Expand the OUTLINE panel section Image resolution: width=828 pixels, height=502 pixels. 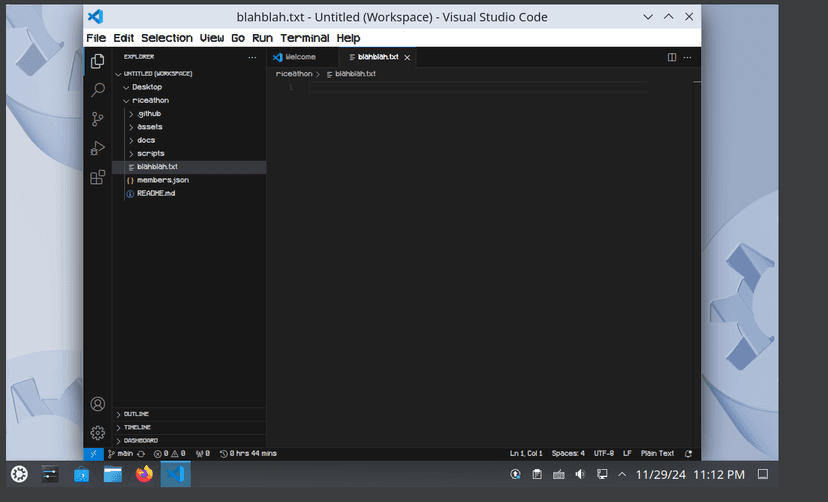click(x=136, y=414)
